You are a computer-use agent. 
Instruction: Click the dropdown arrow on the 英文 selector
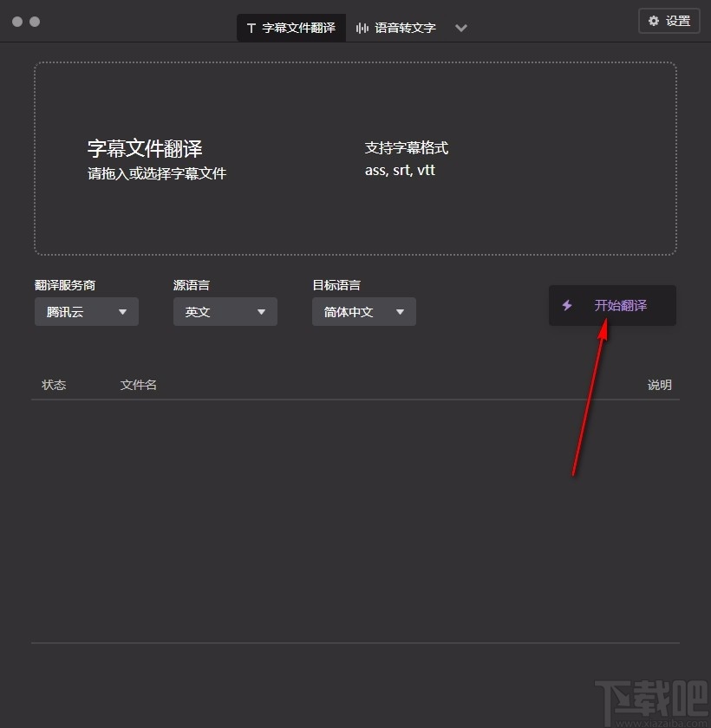pos(260,311)
